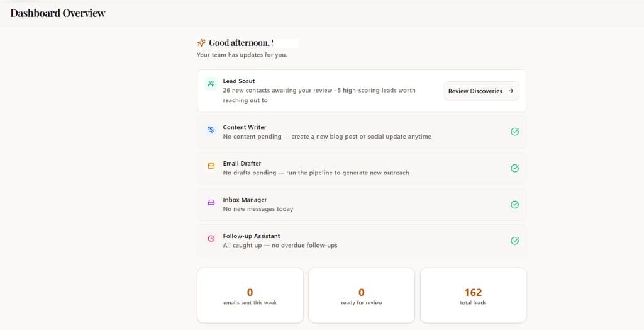Image resolution: width=644 pixels, height=330 pixels.
Task: Open the Follow-up Assistant title
Action: coord(252,236)
